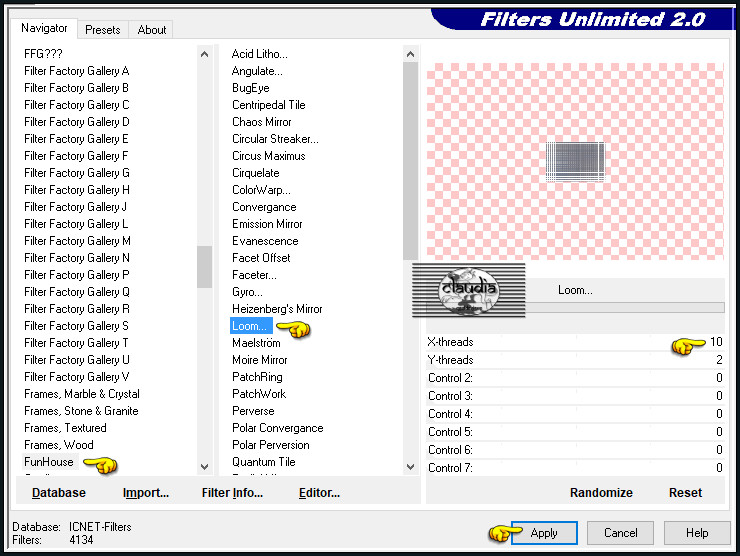This screenshot has height=556, width=740.
Task: Select Filter Factory Gallery T
Action: click(x=76, y=343)
